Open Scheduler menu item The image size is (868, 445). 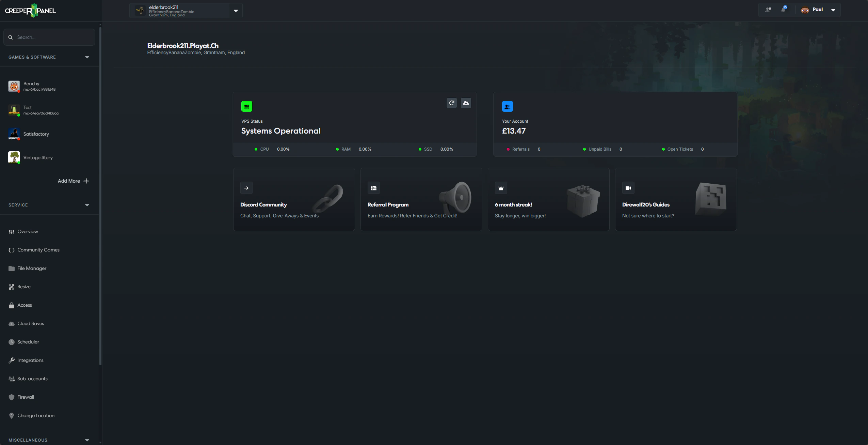coord(28,342)
